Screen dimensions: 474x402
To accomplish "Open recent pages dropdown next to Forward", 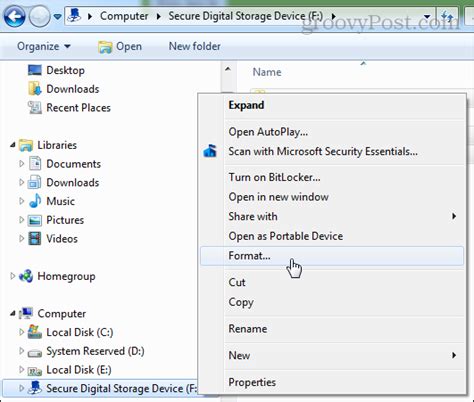I will 58,16.
